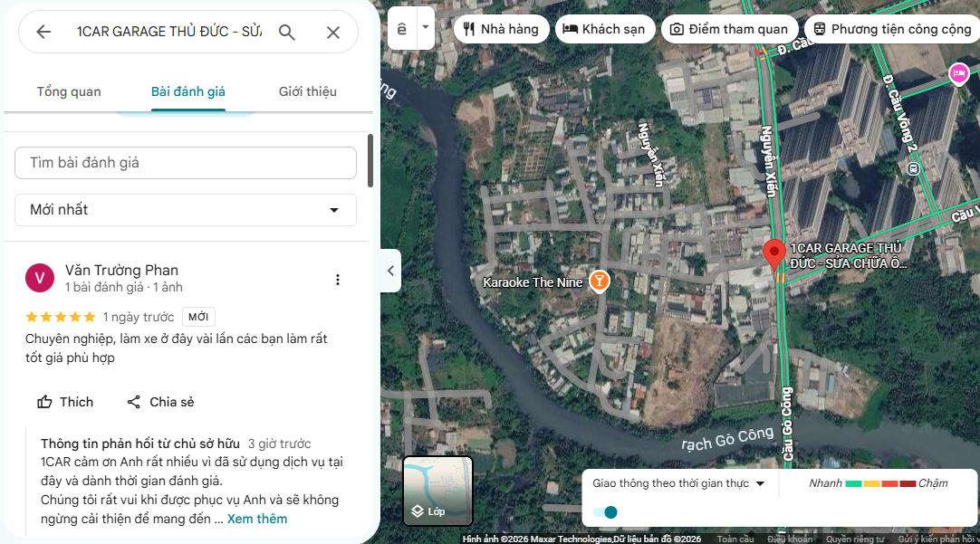
Task: Toggle the live traffic switch off
Action: tap(605, 512)
